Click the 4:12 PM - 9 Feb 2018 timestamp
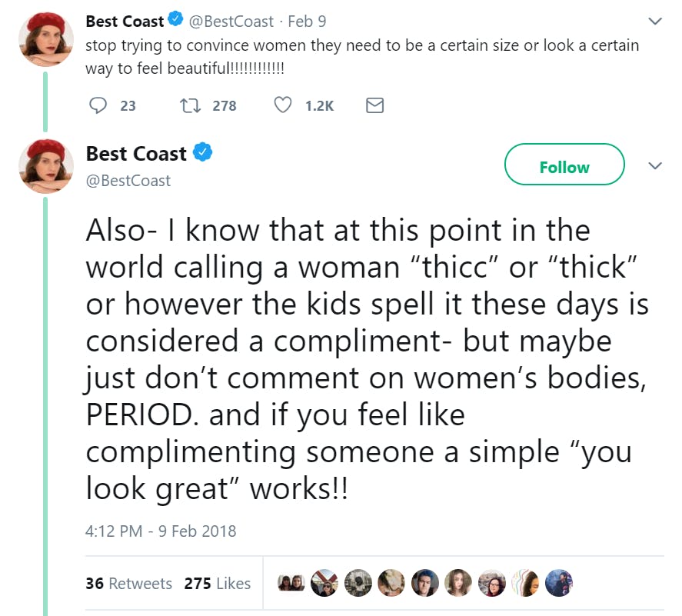682x616 pixels. coord(161,531)
